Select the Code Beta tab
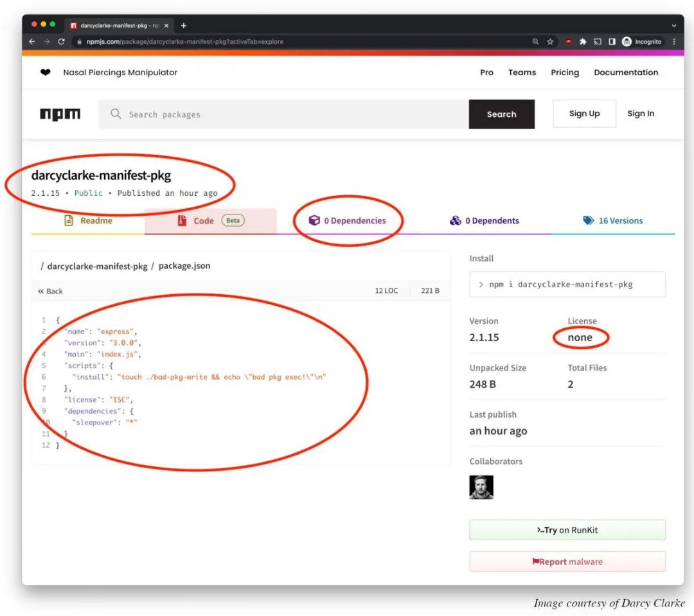694x616 pixels. (x=211, y=220)
